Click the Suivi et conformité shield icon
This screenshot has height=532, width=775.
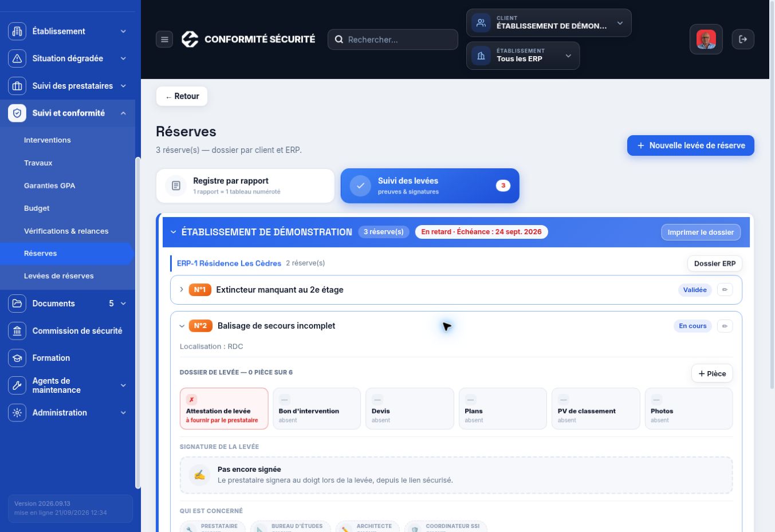click(x=17, y=113)
